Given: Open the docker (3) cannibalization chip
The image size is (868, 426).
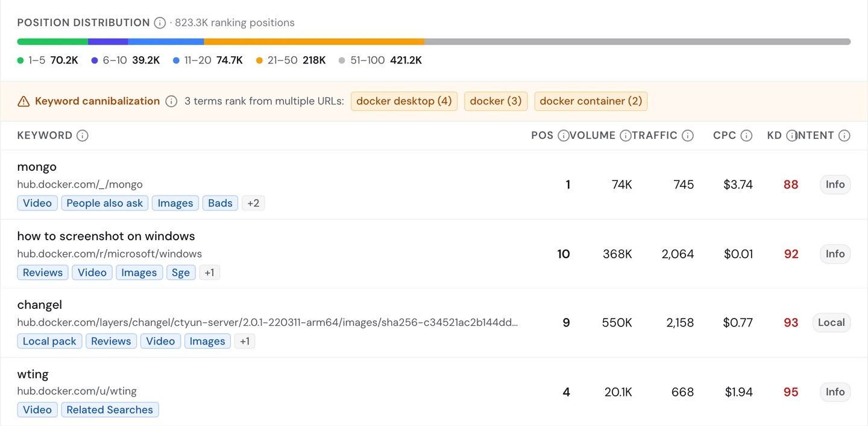Looking at the screenshot, I should point(495,101).
